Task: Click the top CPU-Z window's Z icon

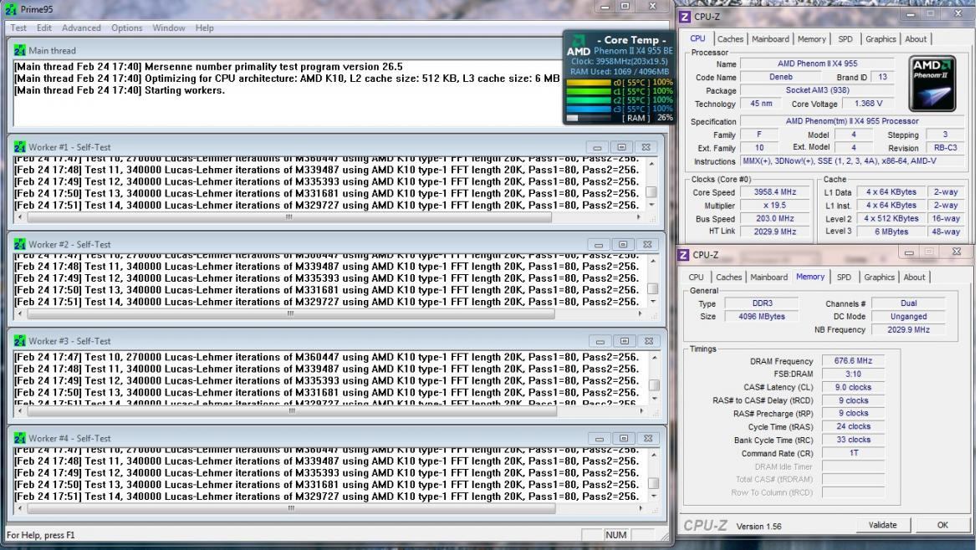Action: 685,16
